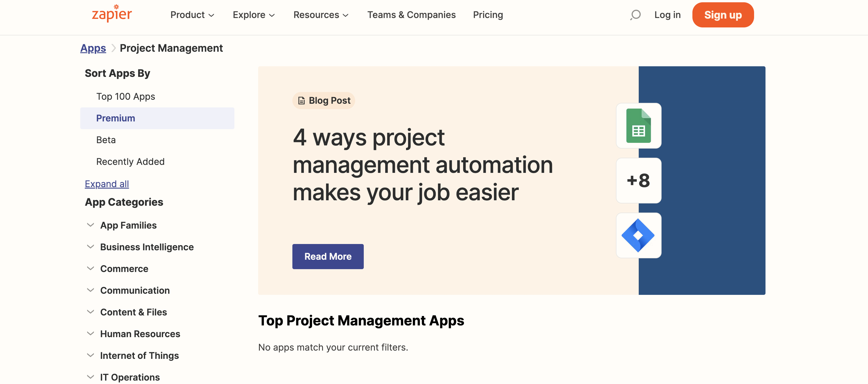The height and width of the screenshot is (384, 868).
Task: Open the Product dropdown menu
Action: [x=192, y=15]
